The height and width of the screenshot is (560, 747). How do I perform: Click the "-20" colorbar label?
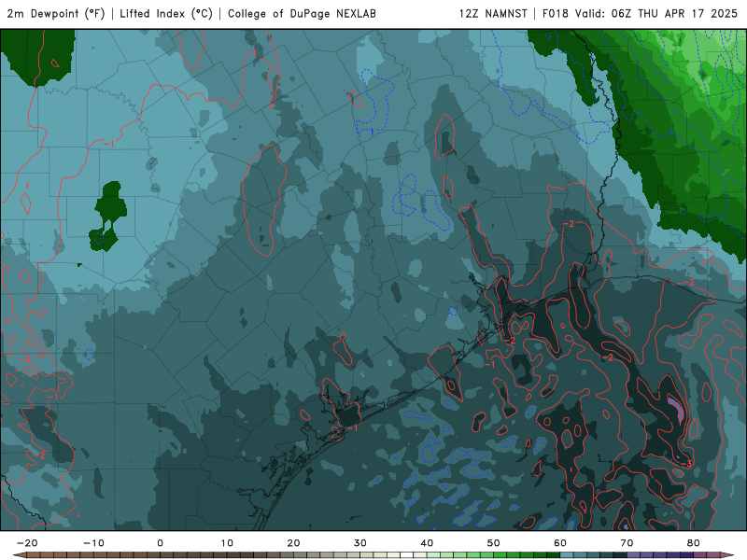click(27, 543)
